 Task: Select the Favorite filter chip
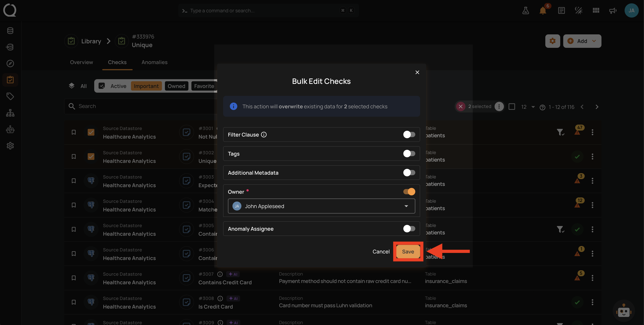point(204,86)
